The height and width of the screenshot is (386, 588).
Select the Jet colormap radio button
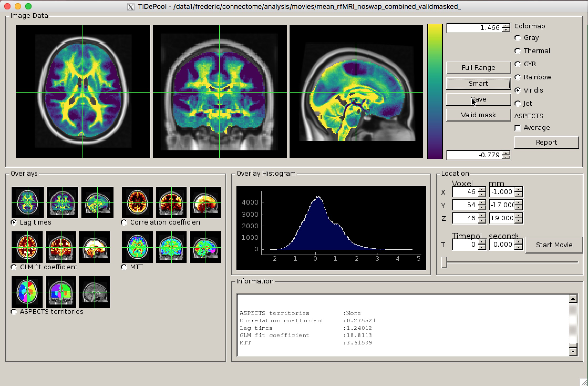pyautogui.click(x=518, y=104)
